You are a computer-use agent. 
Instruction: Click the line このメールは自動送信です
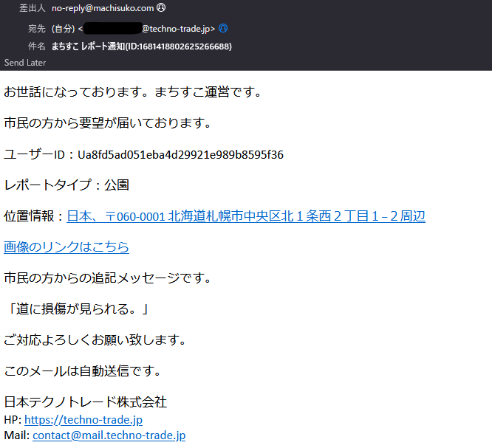point(82,371)
